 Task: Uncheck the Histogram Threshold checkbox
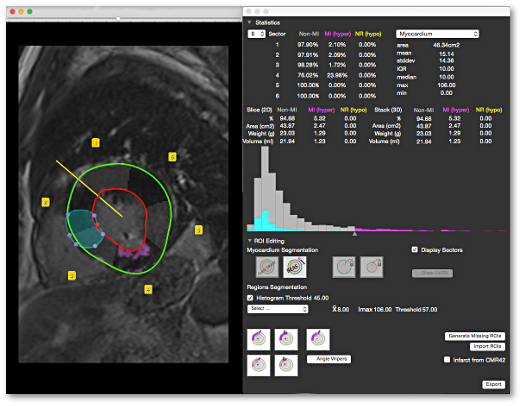(250, 298)
